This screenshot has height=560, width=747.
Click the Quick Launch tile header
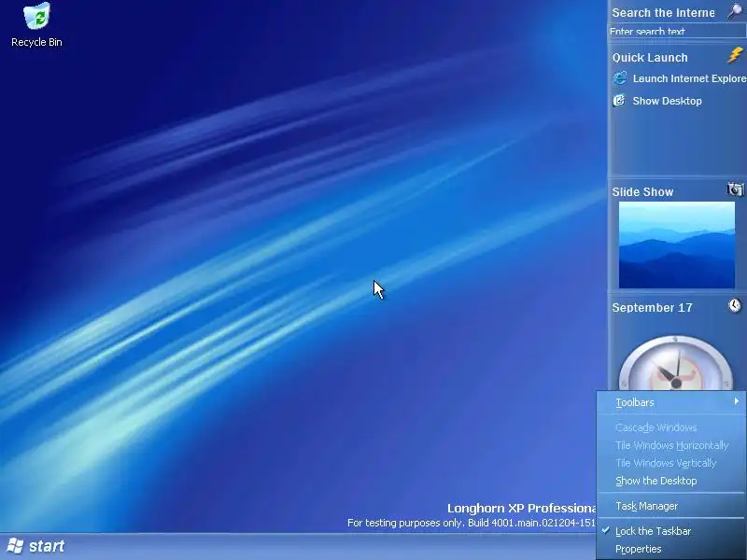point(650,58)
